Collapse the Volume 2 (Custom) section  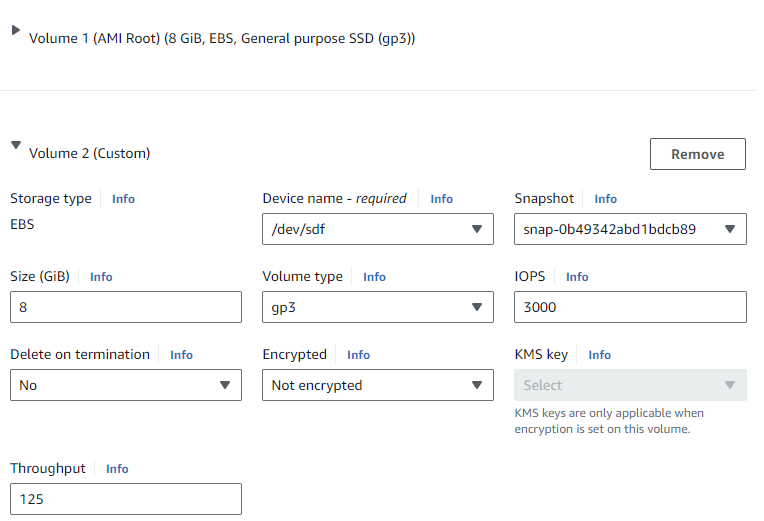point(16,145)
